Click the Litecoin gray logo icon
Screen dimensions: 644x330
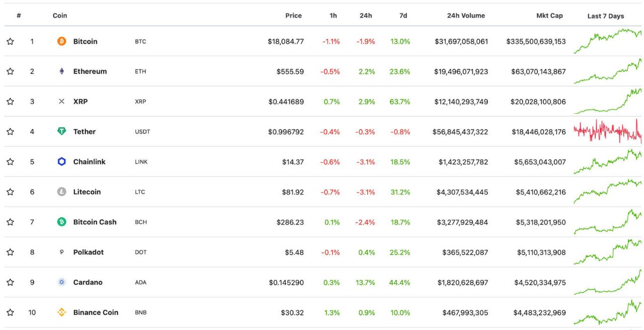[61, 192]
